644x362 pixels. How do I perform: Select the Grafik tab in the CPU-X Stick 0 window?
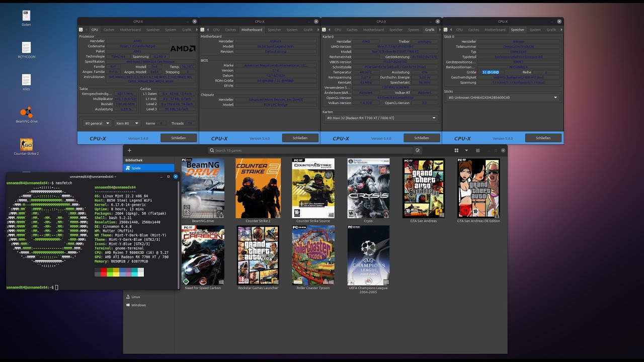551,30
